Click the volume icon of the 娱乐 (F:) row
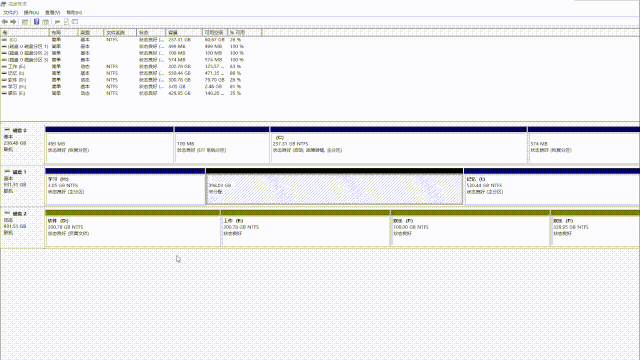The width and height of the screenshot is (640, 360). pos(4,93)
